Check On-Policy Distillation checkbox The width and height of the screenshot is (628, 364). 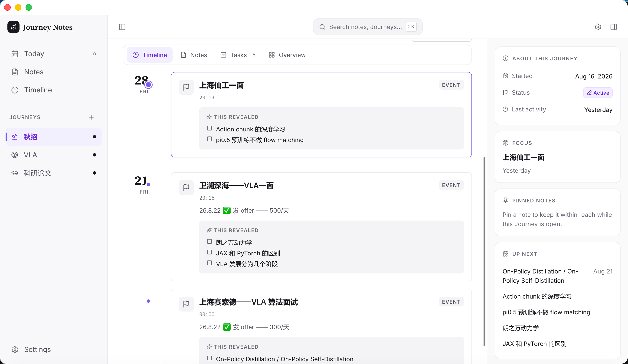coord(209,358)
